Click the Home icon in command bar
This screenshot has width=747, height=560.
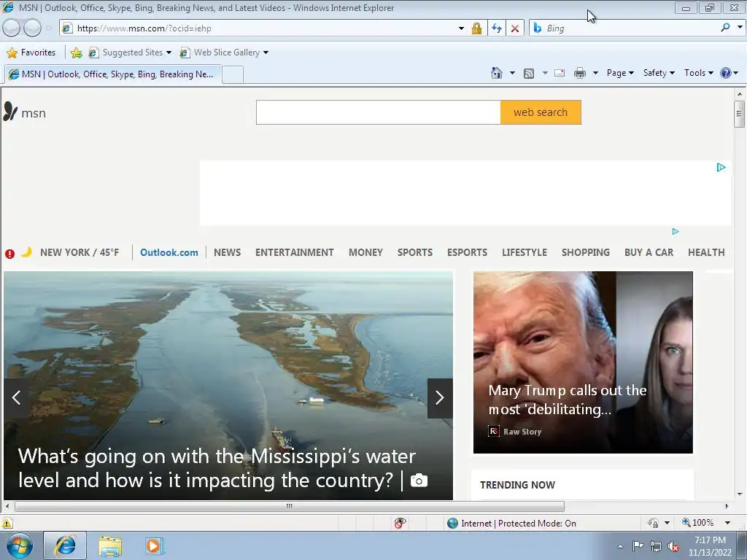pyautogui.click(x=496, y=73)
